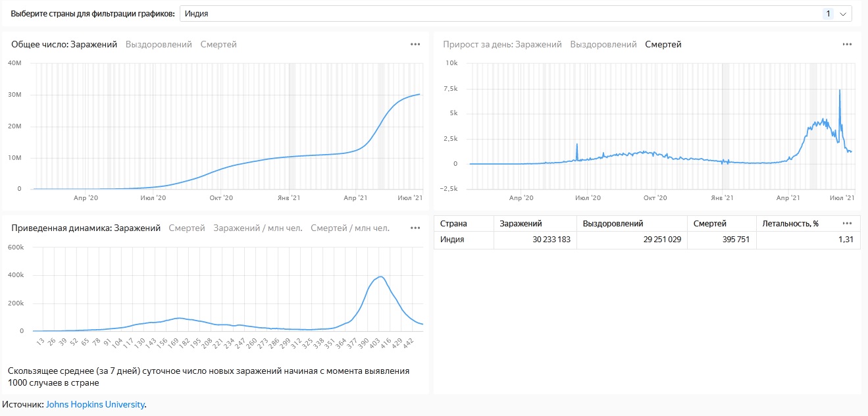868x416 pixels.
Task: Select Смертей tab in daily growth chart
Action: pyautogui.click(x=663, y=45)
